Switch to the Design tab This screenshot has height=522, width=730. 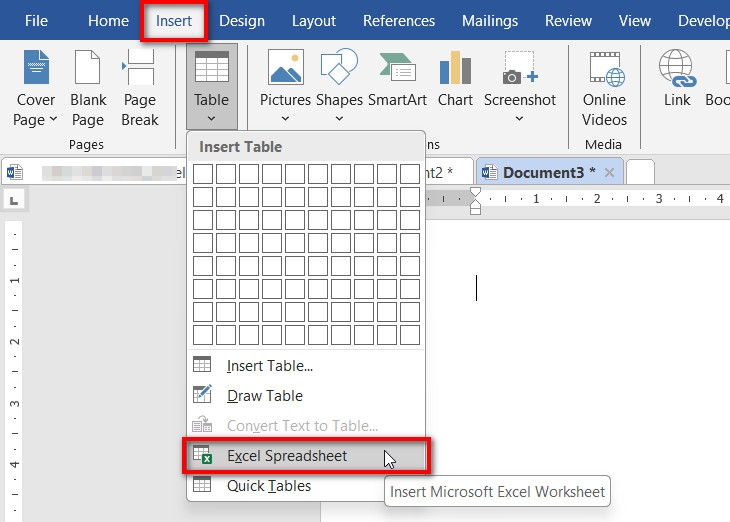[x=242, y=21]
